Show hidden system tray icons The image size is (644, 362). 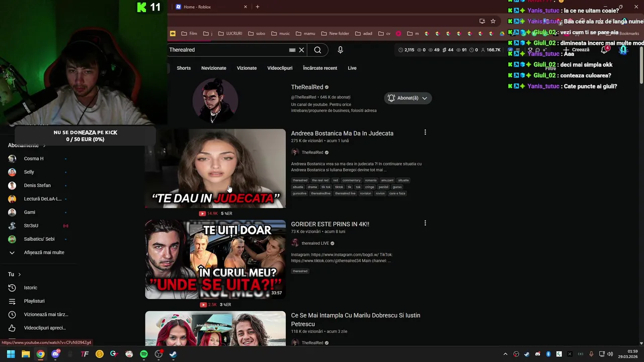tap(505, 354)
